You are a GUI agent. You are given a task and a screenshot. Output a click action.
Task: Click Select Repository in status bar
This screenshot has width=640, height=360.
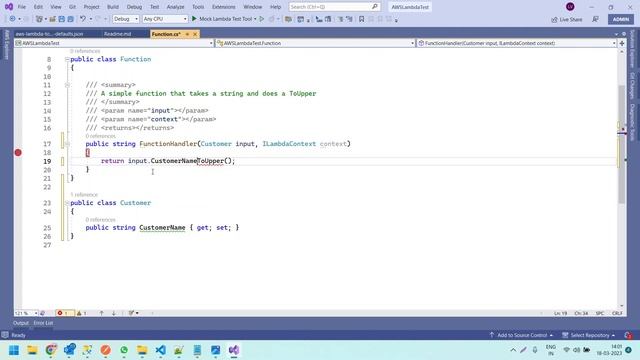[x=589, y=335]
